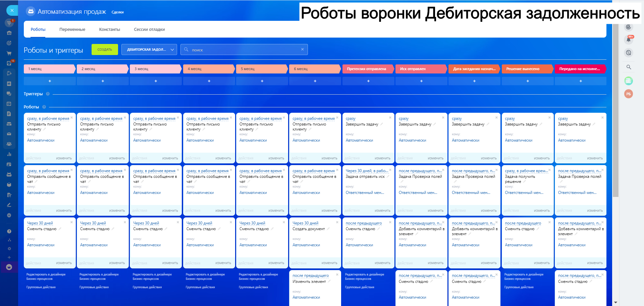Expand more items with the left sidebar chevron

(9, 215)
